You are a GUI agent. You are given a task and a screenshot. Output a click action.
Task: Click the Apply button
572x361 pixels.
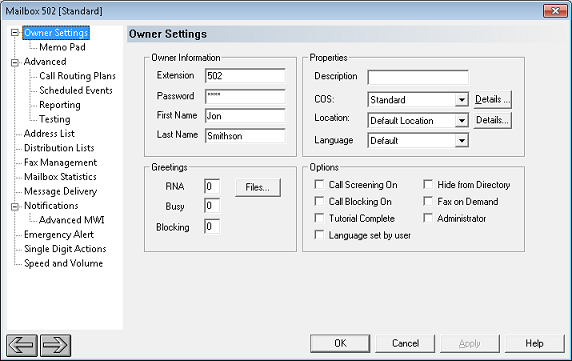pos(470,343)
